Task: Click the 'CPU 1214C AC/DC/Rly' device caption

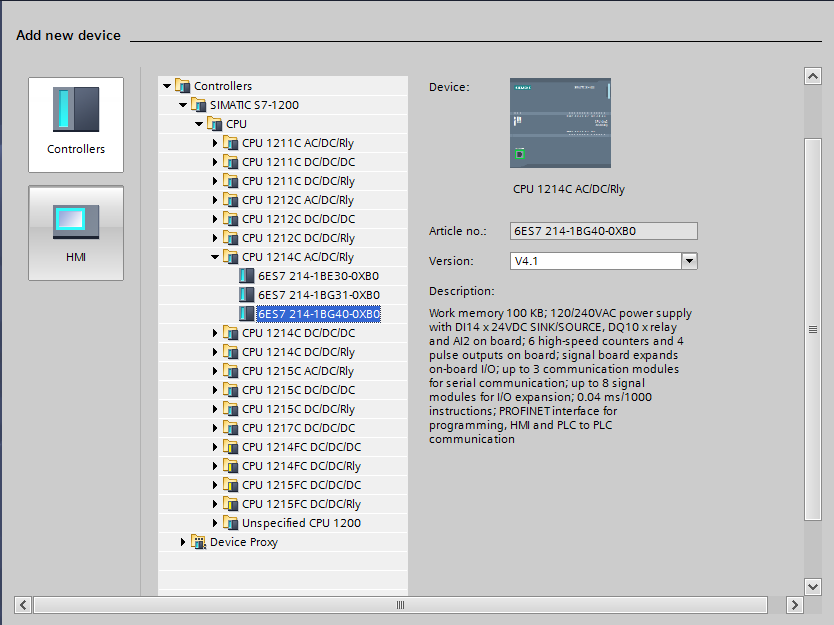Action: pos(569,189)
